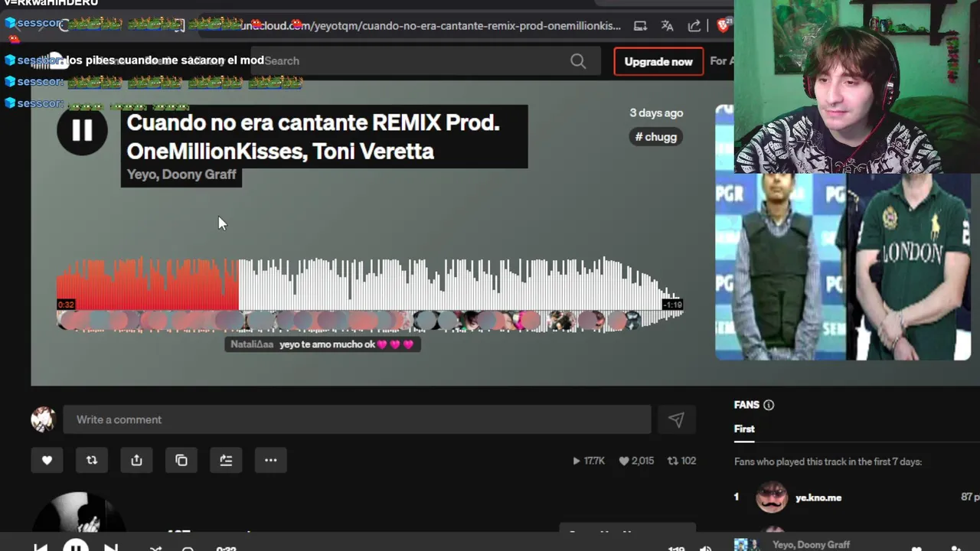Viewport: 980px width, 551px height.
Task: Click the 0:32 elapsed time label
Action: 66,305
